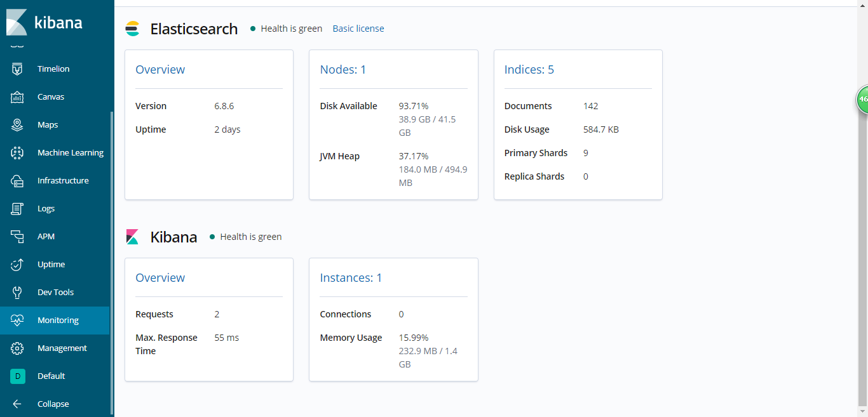This screenshot has height=417, width=868.
Task: Click the 'Memory Usage' label
Action: [x=351, y=338]
